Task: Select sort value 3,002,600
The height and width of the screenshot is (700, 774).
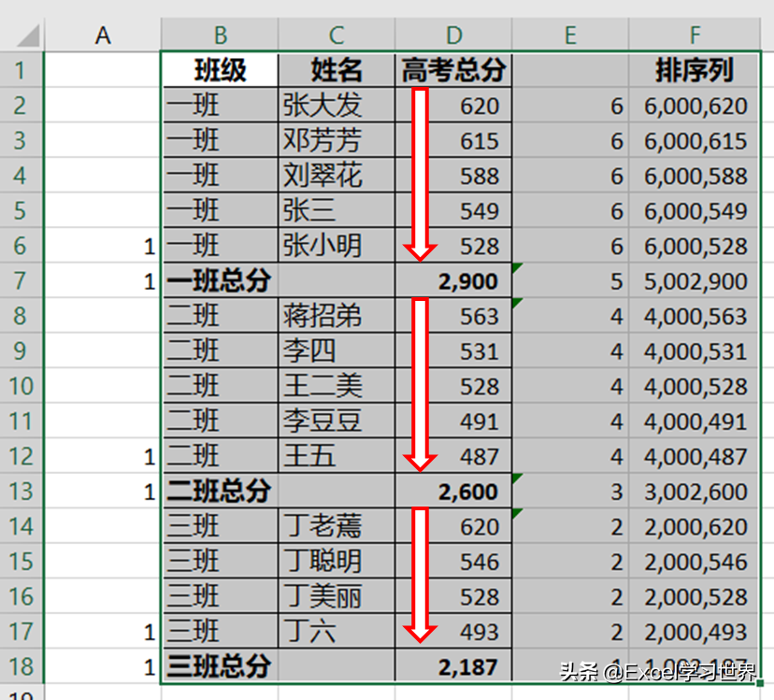Action: point(695,491)
